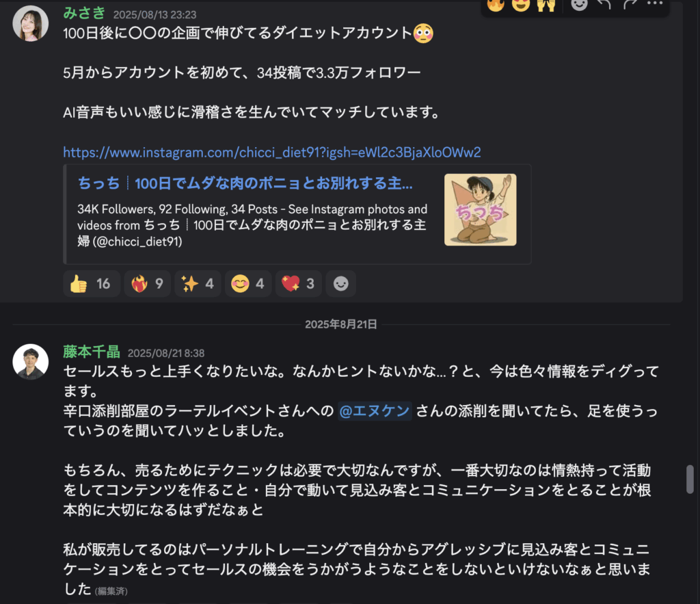Toggle the sparkles reaction with count 4

point(198,284)
